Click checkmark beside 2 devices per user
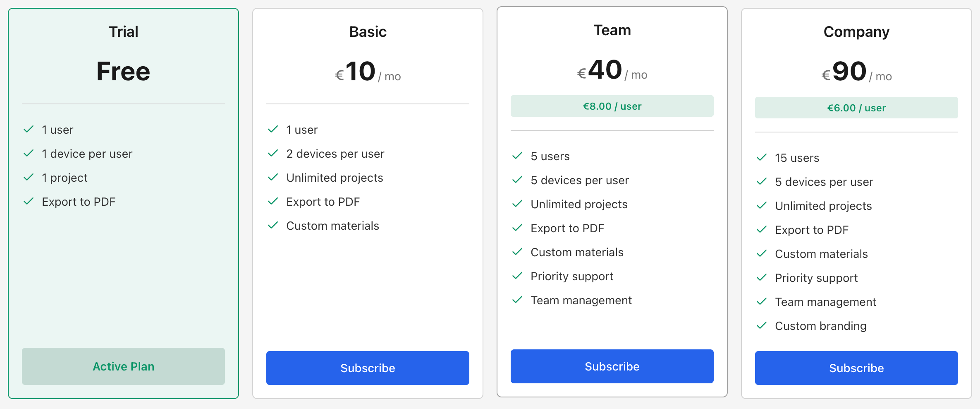The height and width of the screenshot is (409, 980). click(273, 153)
